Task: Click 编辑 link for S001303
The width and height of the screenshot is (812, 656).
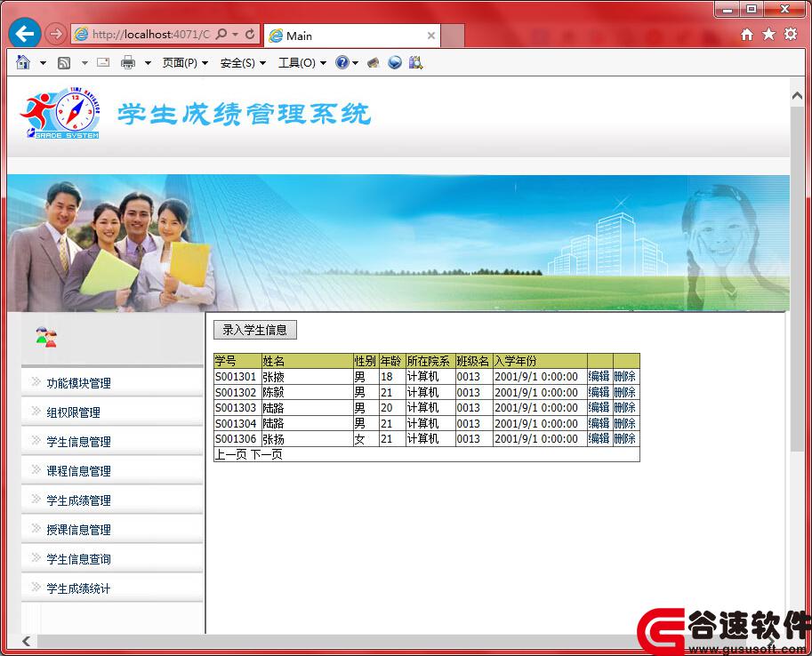Action: pos(599,407)
